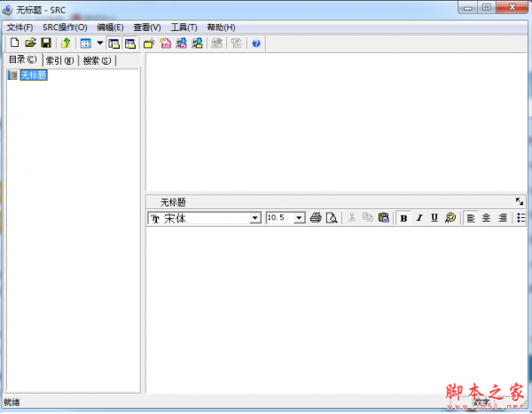This screenshot has width=532, height=414.
Task: Click the grayed tree structure icon
Action: tap(236, 43)
